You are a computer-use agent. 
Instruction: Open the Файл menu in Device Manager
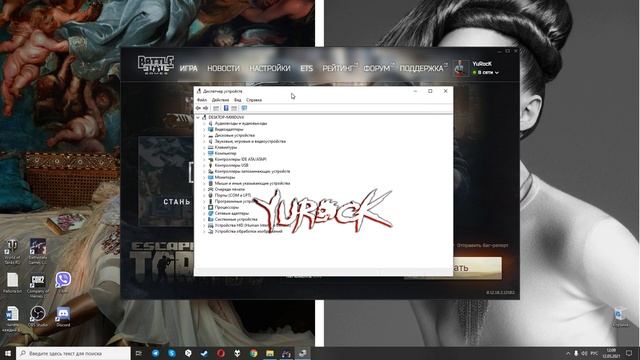point(202,100)
